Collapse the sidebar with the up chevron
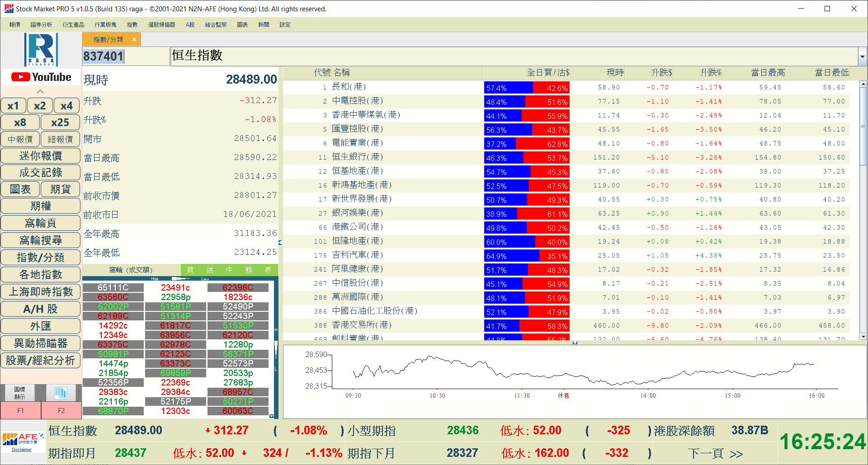This screenshot has width=868, height=465. click(40, 91)
